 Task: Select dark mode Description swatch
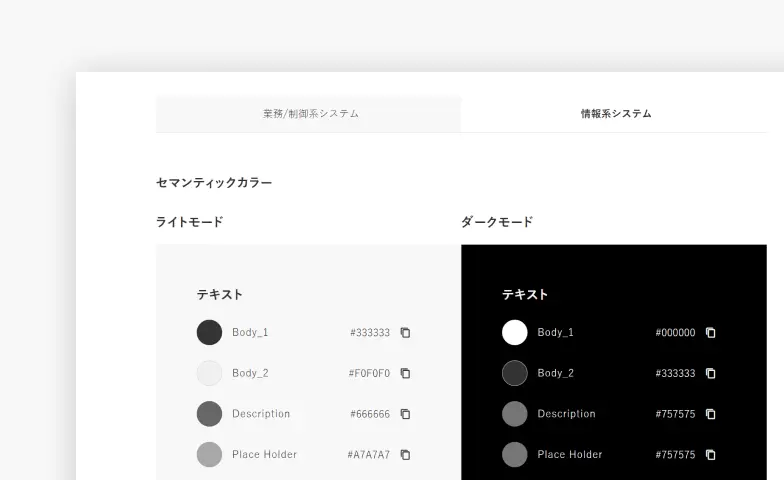coord(514,414)
